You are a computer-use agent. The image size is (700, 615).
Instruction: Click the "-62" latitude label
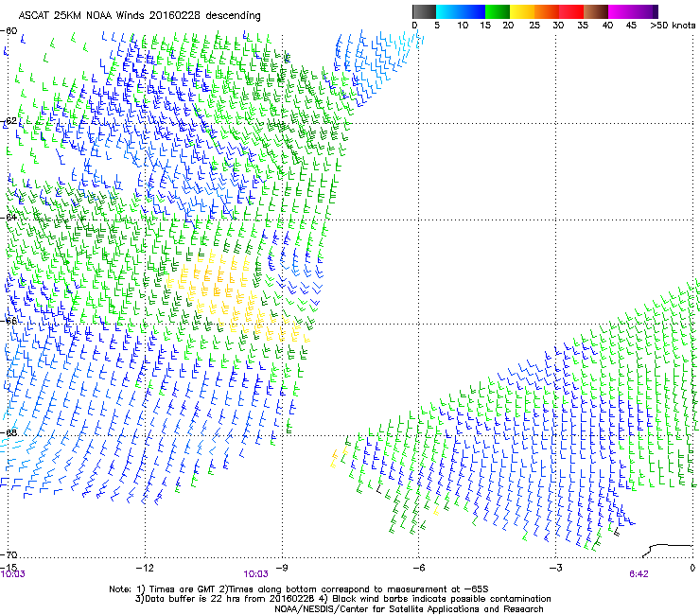pos(9,121)
